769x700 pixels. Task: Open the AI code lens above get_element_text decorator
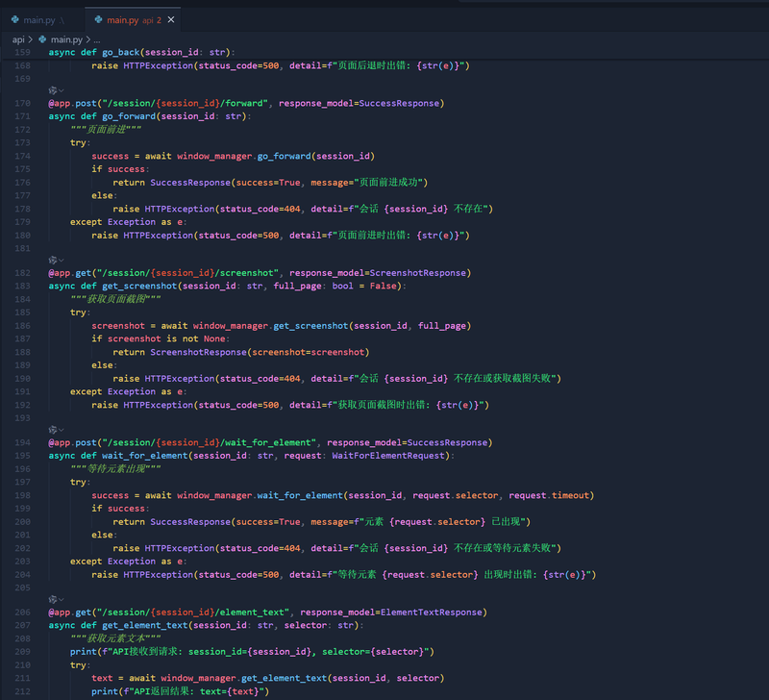pos(56,599)
